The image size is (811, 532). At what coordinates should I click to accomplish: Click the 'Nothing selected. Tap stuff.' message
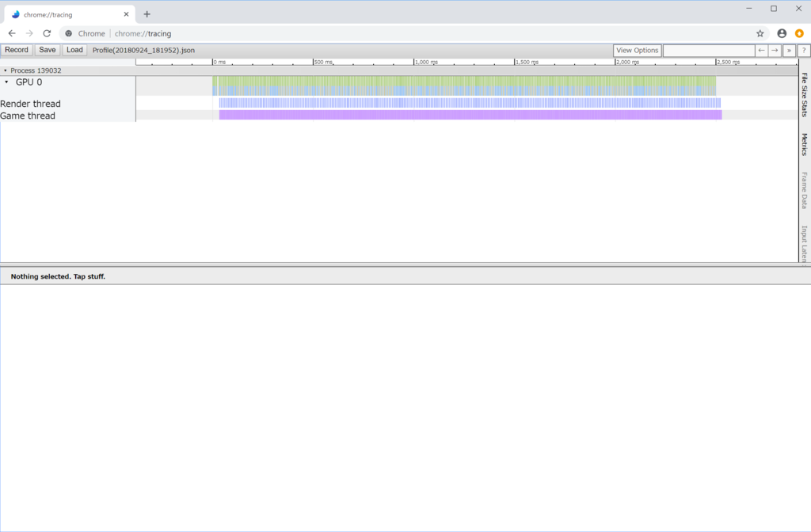[x=58, y=276]
